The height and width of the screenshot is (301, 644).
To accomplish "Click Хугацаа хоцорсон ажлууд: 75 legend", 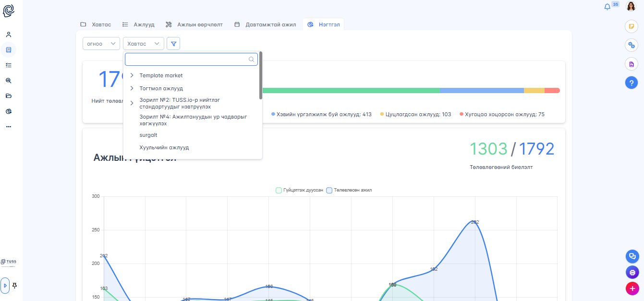I will (x=502, y=114).
